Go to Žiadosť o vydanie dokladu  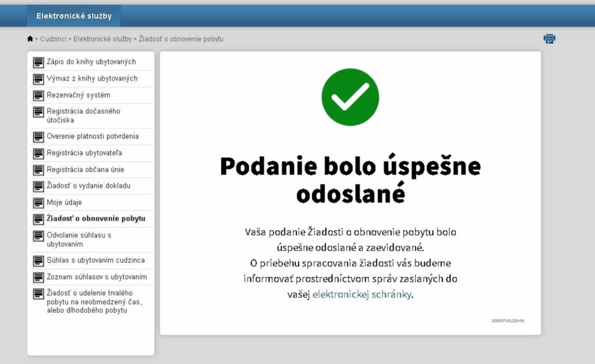[88, 186]
